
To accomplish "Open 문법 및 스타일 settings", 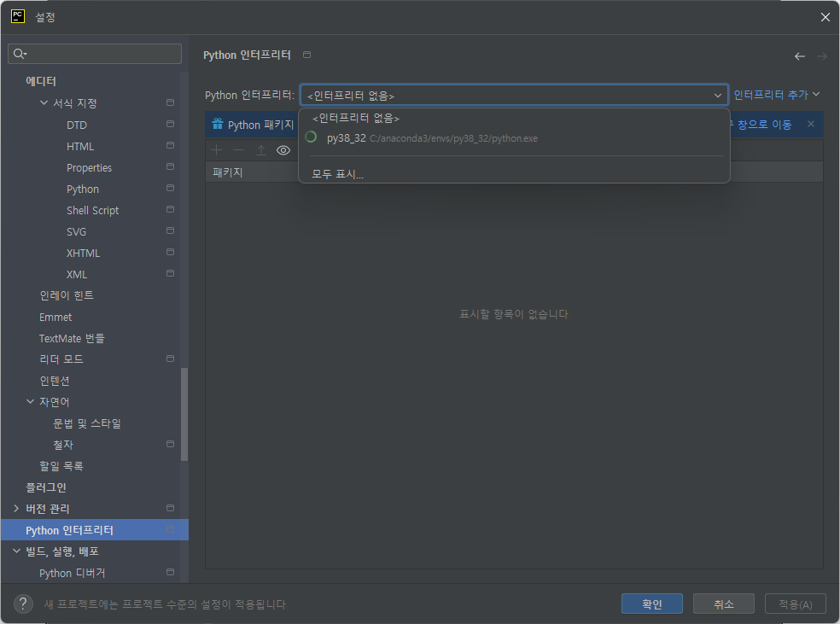I will click(x=87, y=423).
